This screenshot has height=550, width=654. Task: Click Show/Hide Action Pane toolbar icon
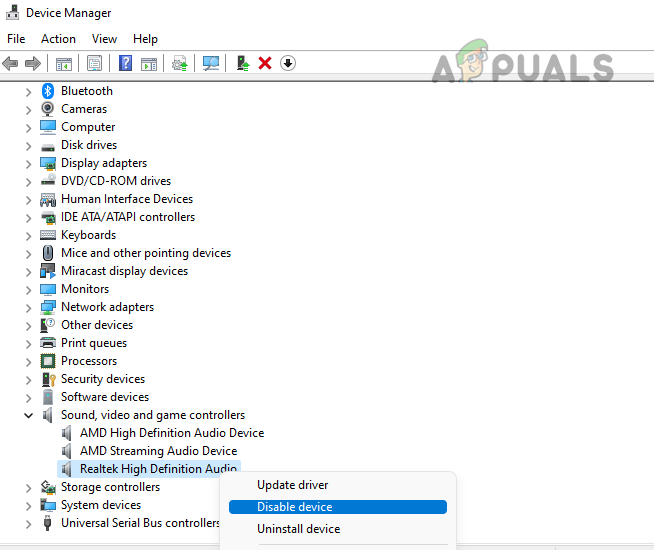149,64
